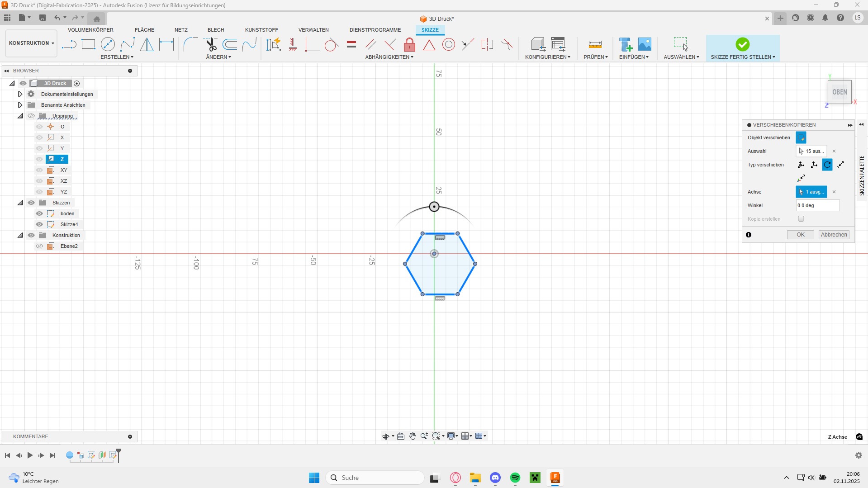Open the ABHÄNGIGKEITEN dropdown menu

pos(389,57)
